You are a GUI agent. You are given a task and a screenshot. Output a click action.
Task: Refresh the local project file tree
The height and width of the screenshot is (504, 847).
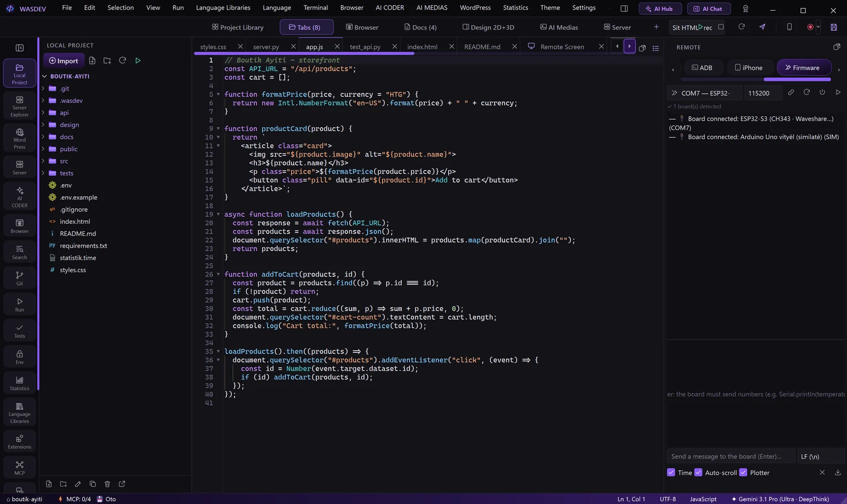click(x=123, y=60)
